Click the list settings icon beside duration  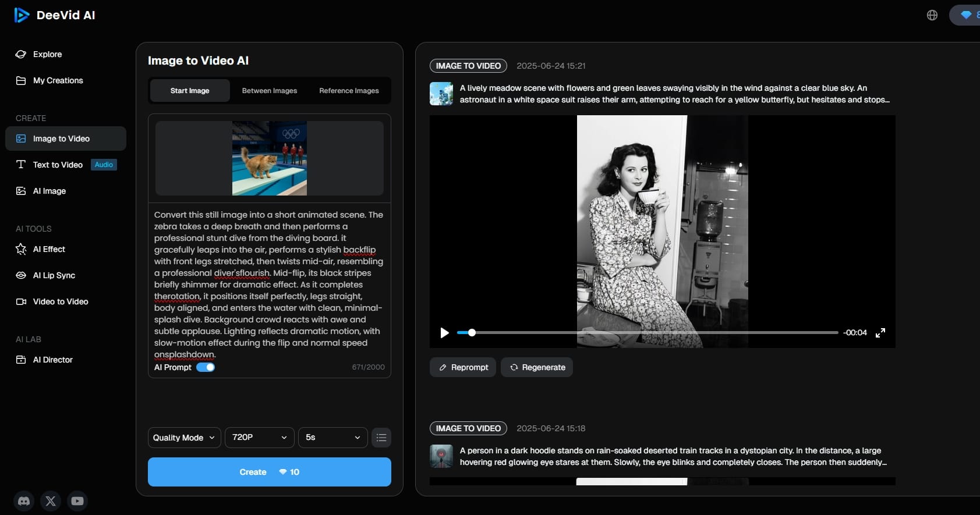381,438
